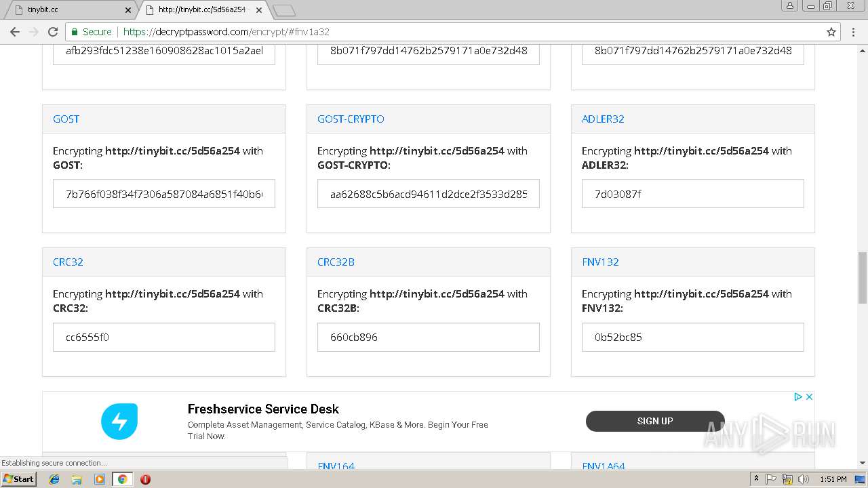This screenshot has height=488, width=868.
Task: Close the http://tinybit.cc/5d56a254 tab
Action: click(x=259, y=10)
